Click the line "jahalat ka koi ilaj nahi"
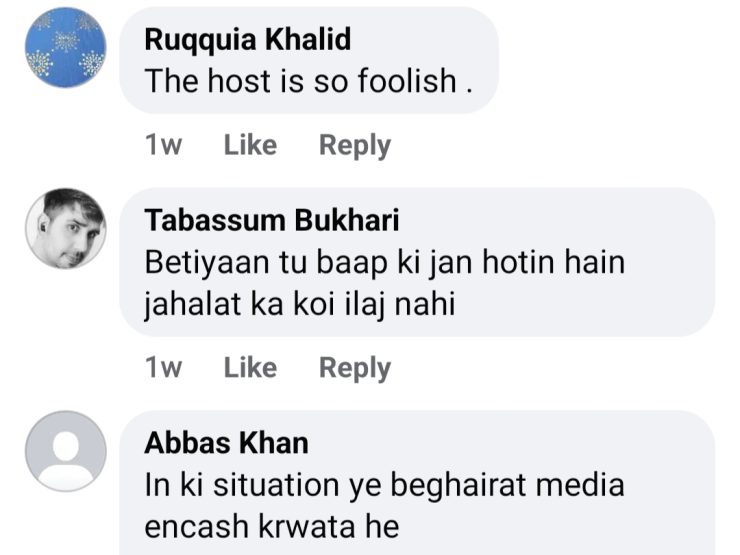Screen dimensions: 740x555 (300, 303)
